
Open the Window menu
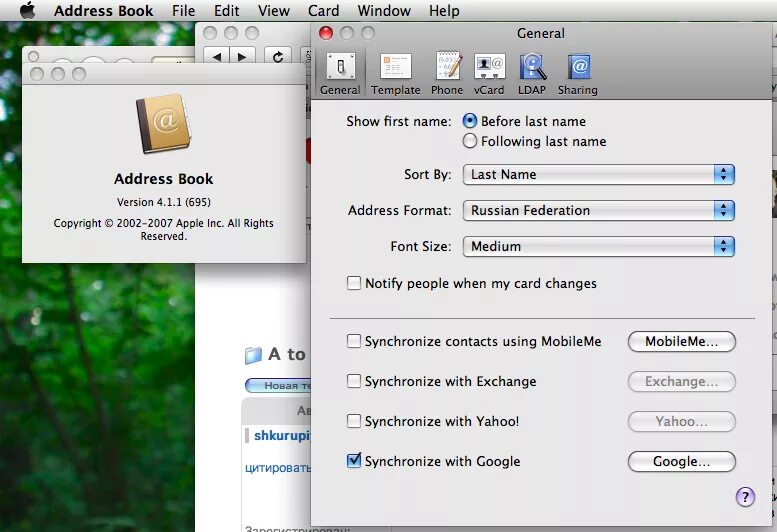coord(384,10)
